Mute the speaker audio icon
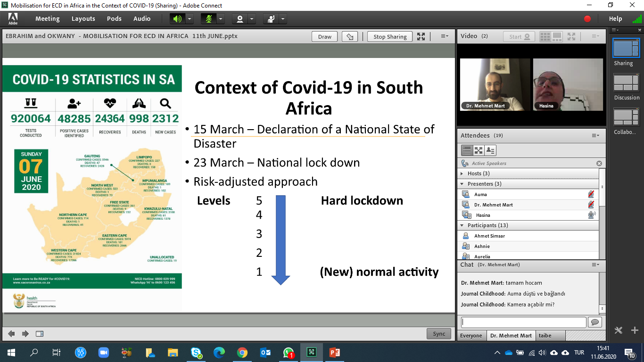 [177, 19]
